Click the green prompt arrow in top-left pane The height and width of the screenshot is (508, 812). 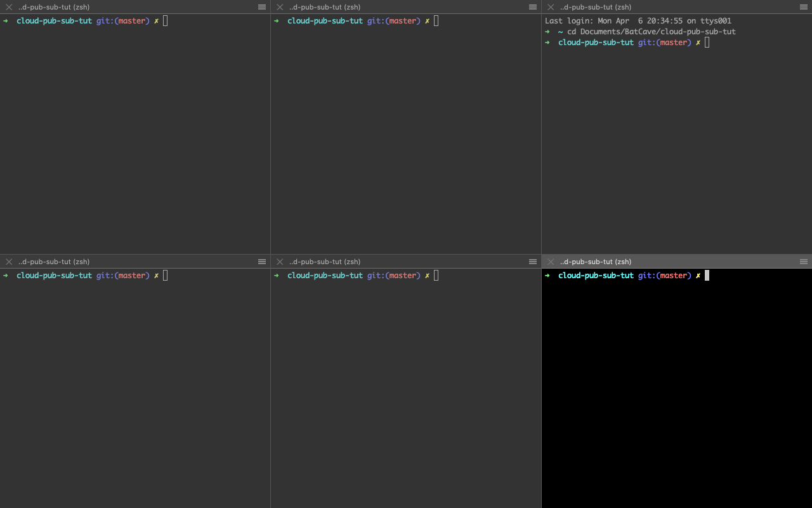pos(6,21)
